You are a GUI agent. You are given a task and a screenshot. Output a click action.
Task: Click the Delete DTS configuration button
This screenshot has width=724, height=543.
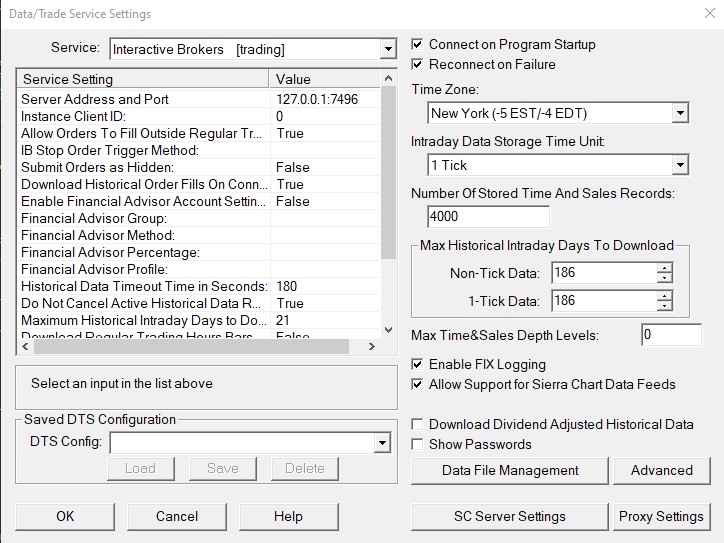pos(305,469)
